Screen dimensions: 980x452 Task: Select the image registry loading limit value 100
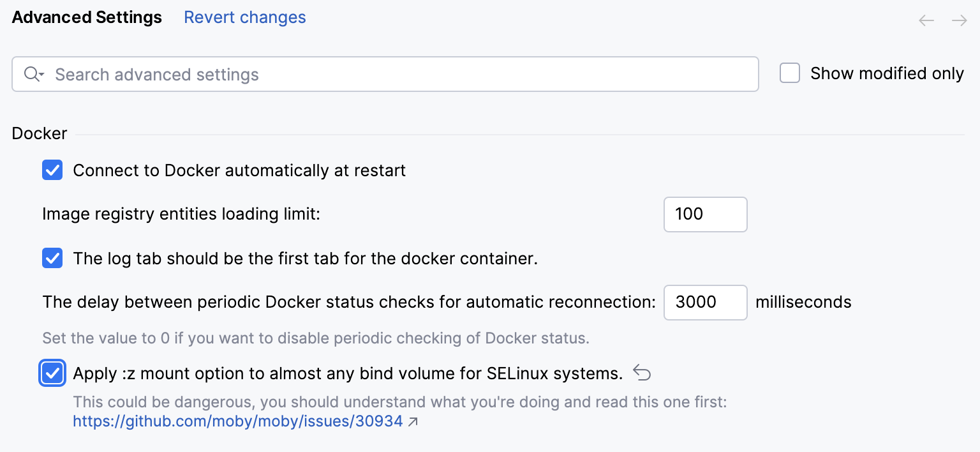coord(705,215)
